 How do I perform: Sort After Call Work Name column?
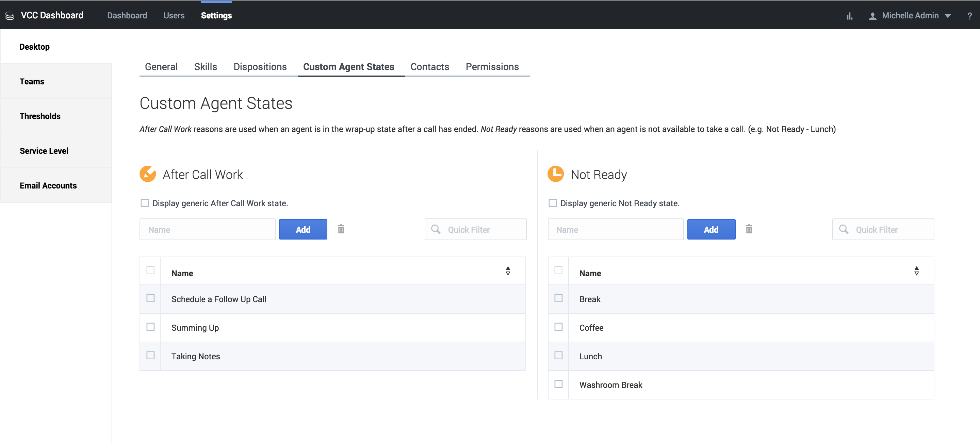point(508,271)
